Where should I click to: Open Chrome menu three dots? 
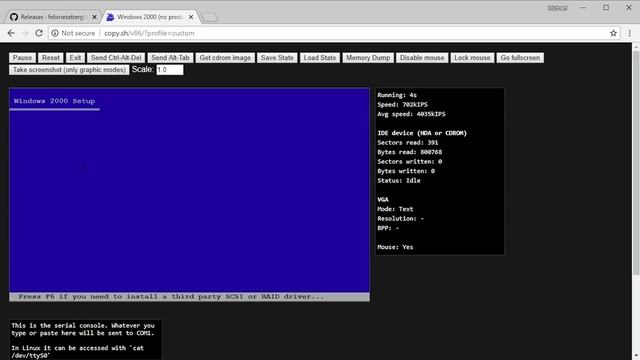coord(629,33)
